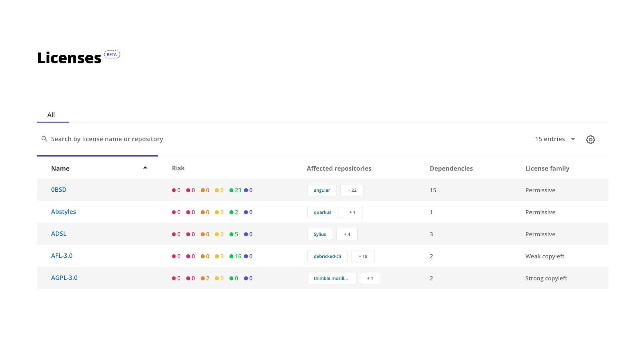Open the ADSL license link
The width and height of the screenshot is (644, 338).
(59, 234)
